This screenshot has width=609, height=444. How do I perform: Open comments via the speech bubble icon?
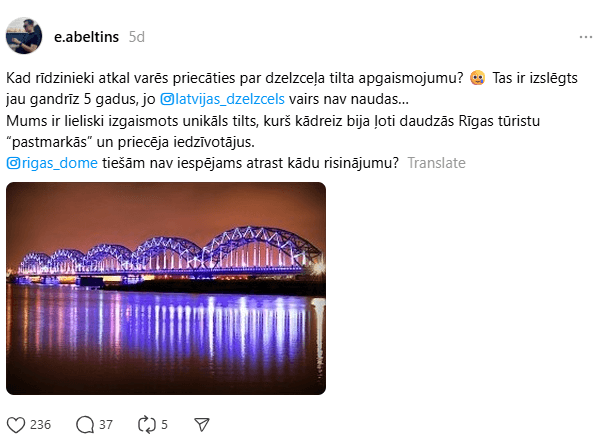click(x=85, y=425)
